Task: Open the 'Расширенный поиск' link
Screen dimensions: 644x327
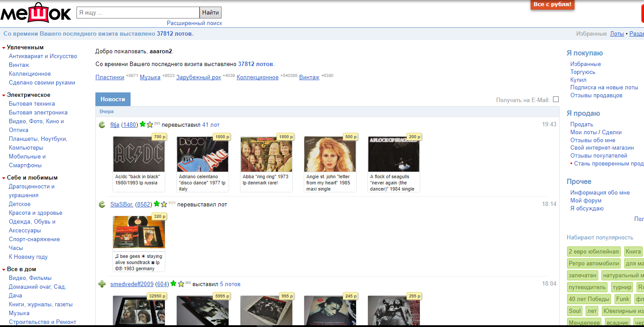Action: click(194, 23)
